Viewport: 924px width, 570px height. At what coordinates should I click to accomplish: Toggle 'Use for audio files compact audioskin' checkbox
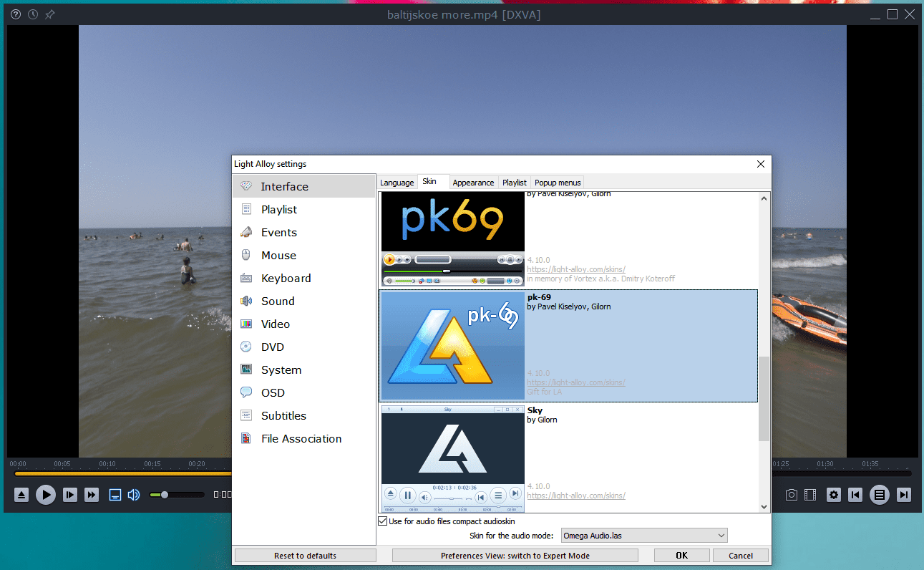tap(383, 521)
